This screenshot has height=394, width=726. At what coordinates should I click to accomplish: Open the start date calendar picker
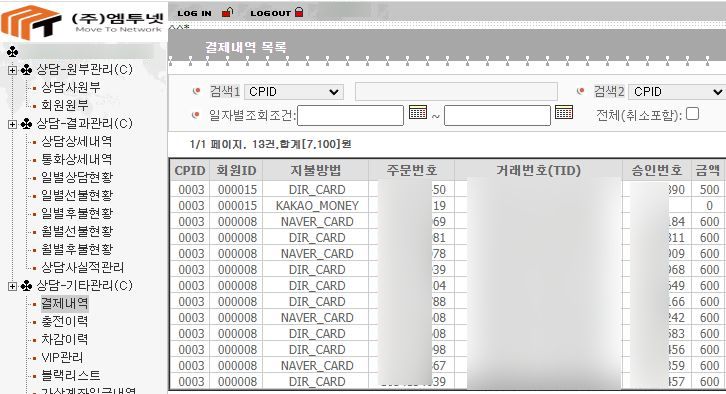pos(418,112)
